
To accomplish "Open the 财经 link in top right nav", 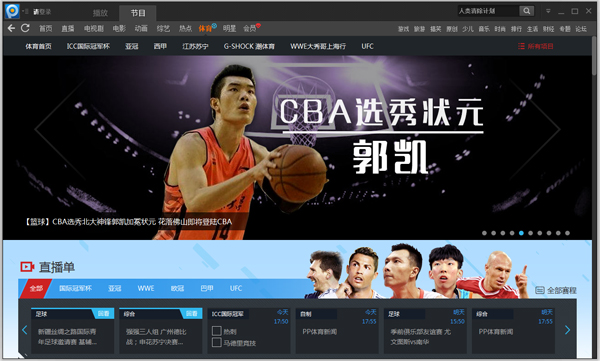I will [x=548, y=29].
